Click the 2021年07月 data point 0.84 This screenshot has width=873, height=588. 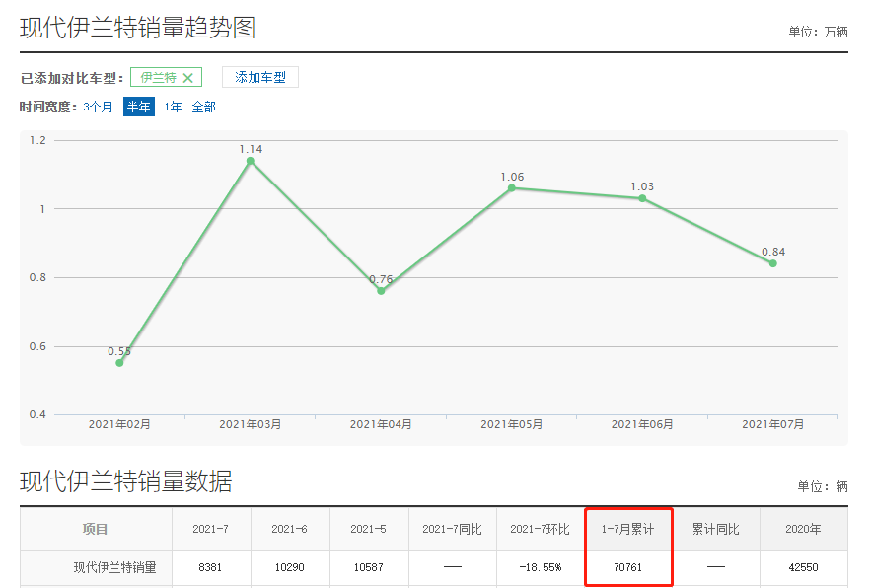click(x=772, y=263)
